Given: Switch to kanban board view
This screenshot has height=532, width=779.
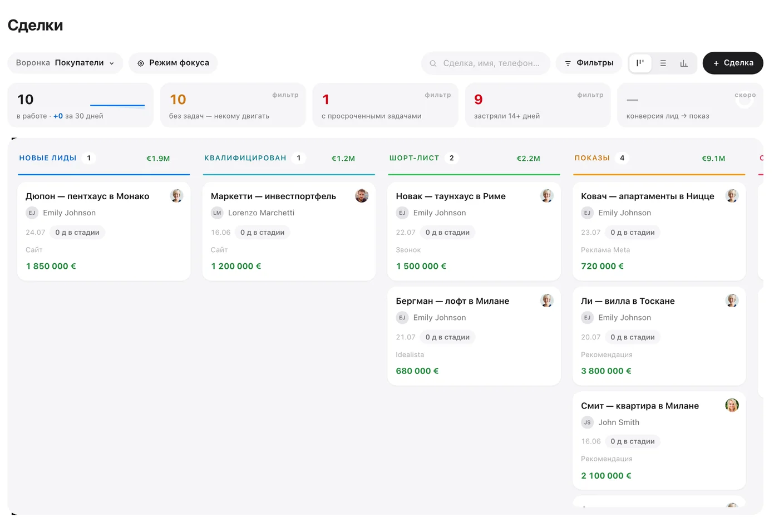Looking at the screenshot, I should pos(640,63).
